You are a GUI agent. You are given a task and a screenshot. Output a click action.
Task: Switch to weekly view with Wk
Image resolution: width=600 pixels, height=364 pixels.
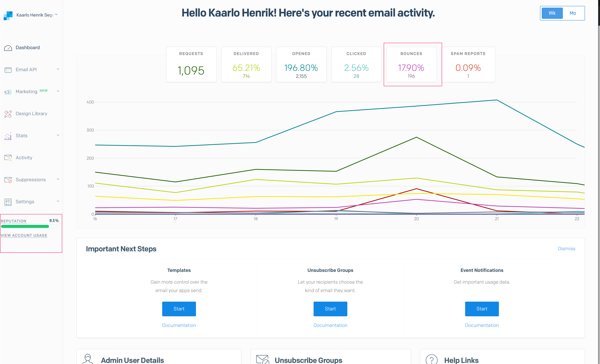552,13
